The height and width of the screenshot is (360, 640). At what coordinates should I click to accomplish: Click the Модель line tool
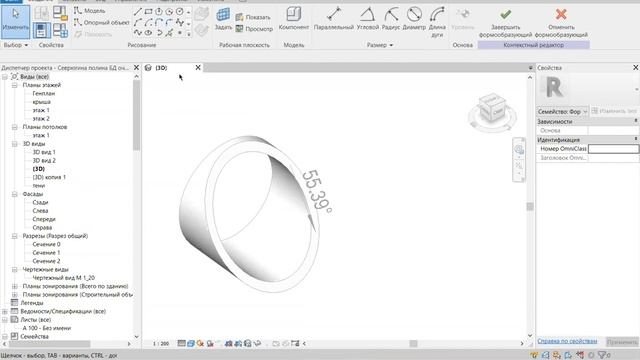pos(89,11)
